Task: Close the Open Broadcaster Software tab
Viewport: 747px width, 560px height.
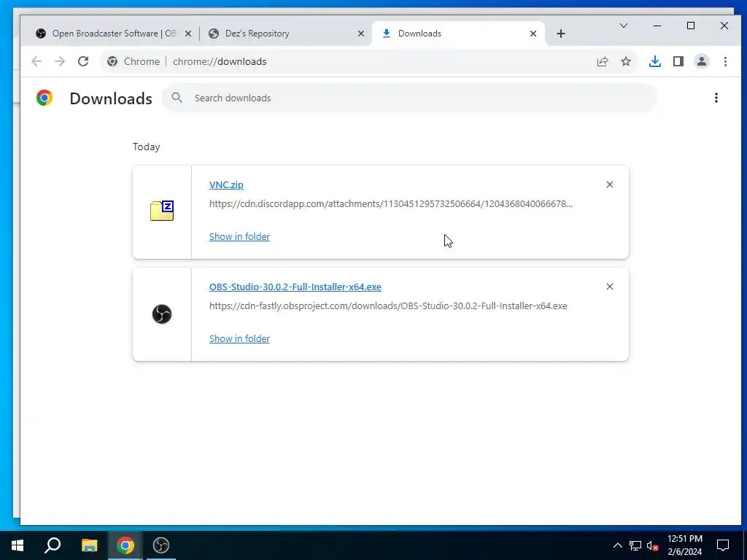Action: tap(188, 34)
